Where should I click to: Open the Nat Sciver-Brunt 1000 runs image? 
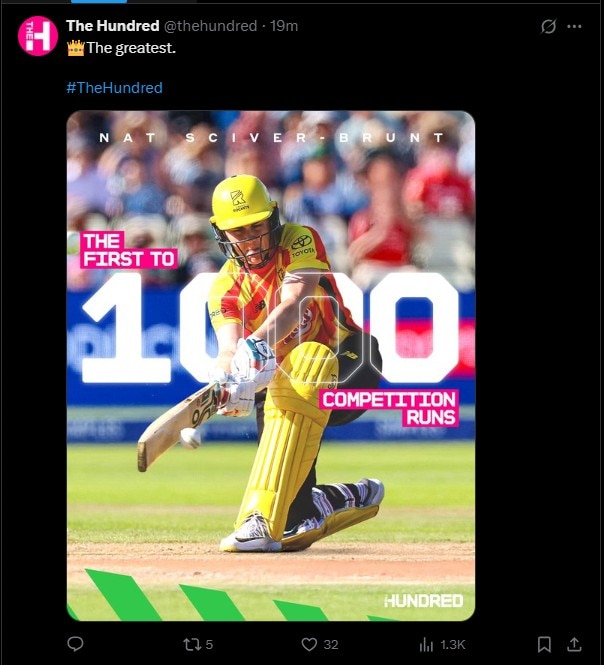tap(271, 366)
